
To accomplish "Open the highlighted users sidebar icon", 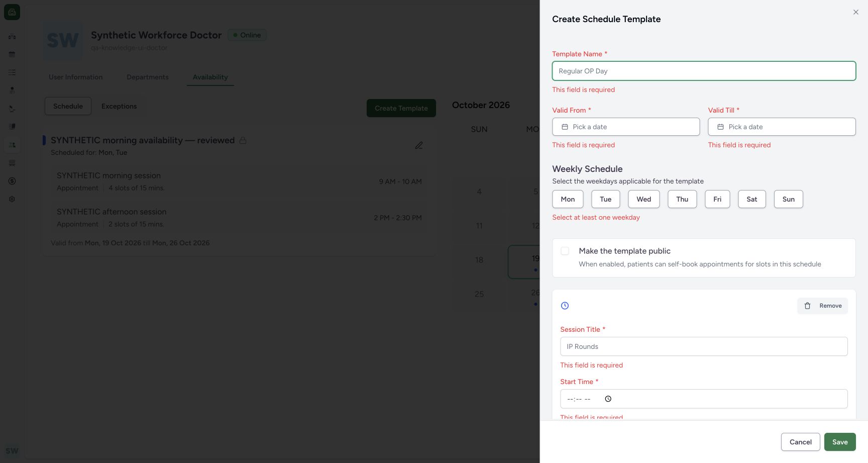I will coord(12,145).
